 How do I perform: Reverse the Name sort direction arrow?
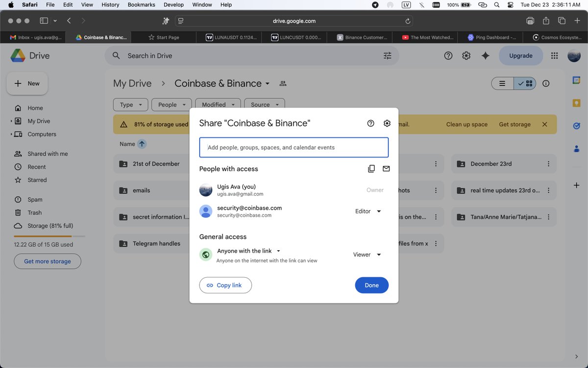point(142,144)
